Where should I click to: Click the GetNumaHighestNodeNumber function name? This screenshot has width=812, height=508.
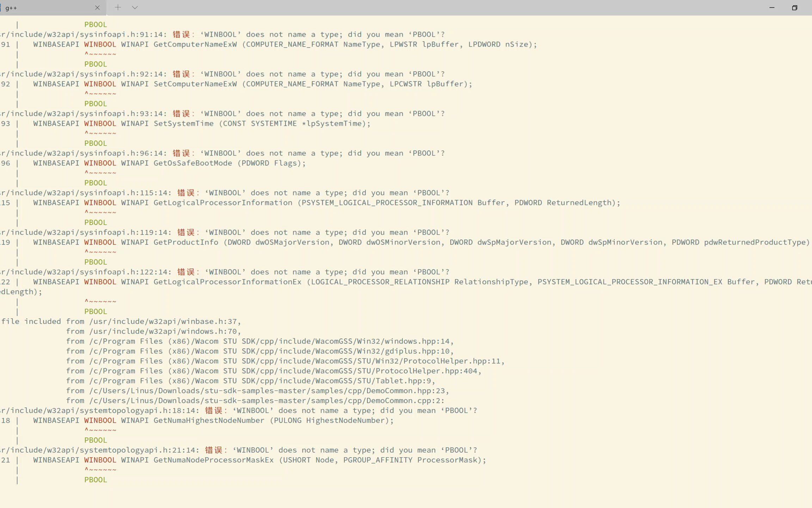tap(209, 421)
